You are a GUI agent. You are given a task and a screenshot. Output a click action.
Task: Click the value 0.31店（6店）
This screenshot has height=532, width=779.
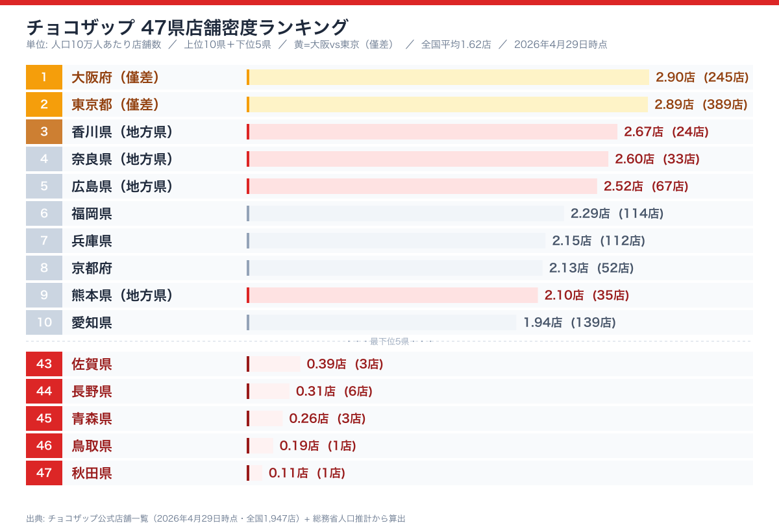click(x=334, y=391)
